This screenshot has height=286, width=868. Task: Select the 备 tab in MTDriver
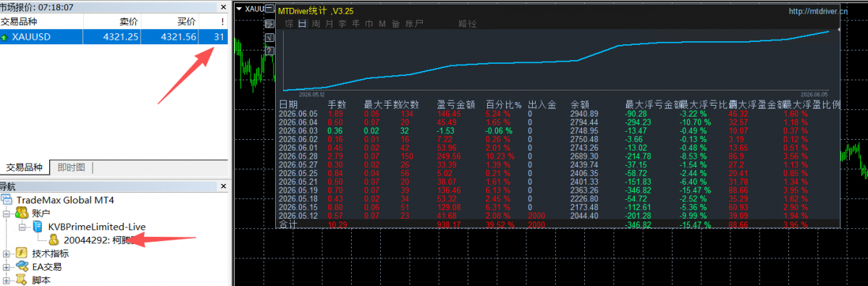(395, 24)
